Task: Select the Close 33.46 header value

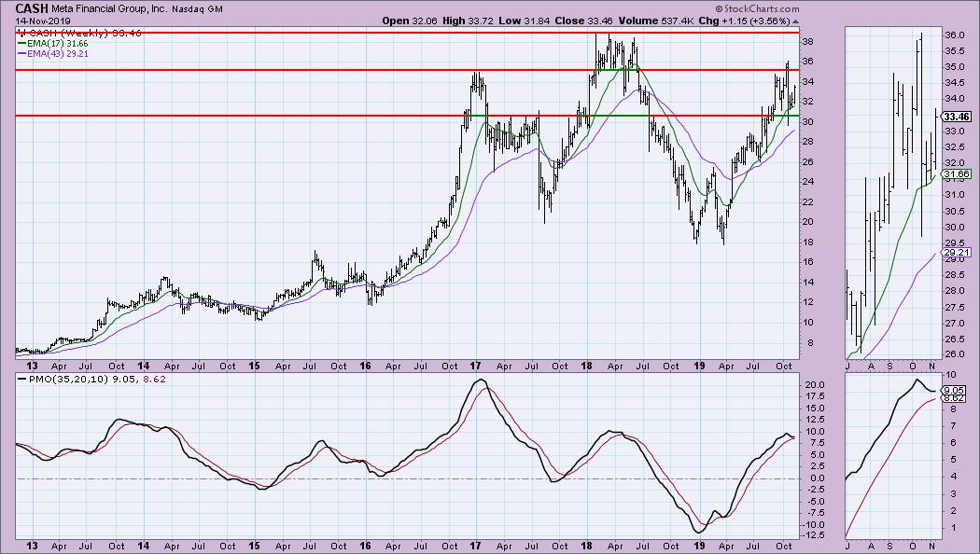Action: 584,21
